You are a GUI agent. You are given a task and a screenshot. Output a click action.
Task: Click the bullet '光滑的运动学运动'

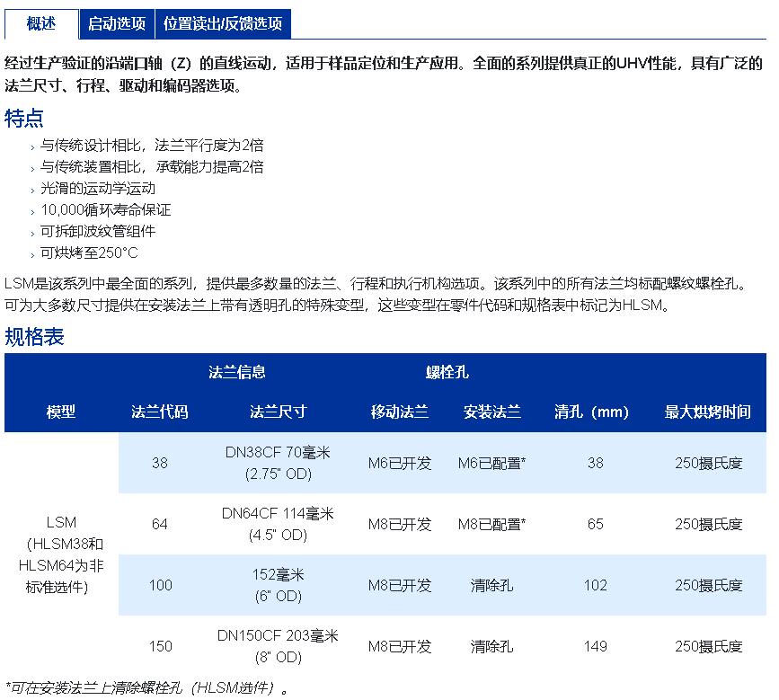[98, 189]
